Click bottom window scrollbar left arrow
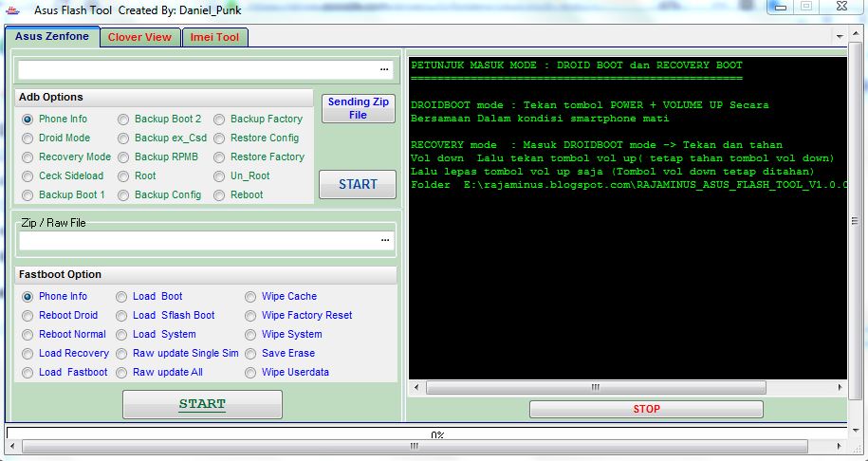The height and width of the screenshot is (461, 868). coord(13,446)
